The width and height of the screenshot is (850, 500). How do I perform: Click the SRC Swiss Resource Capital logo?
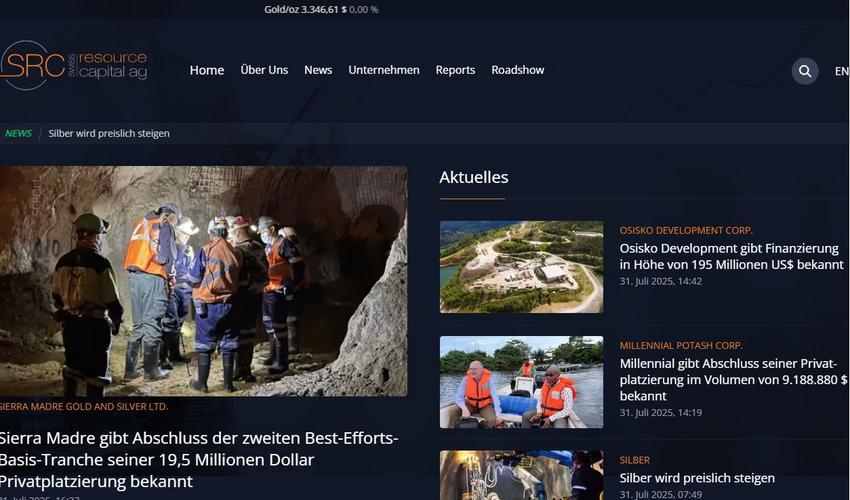74,65
